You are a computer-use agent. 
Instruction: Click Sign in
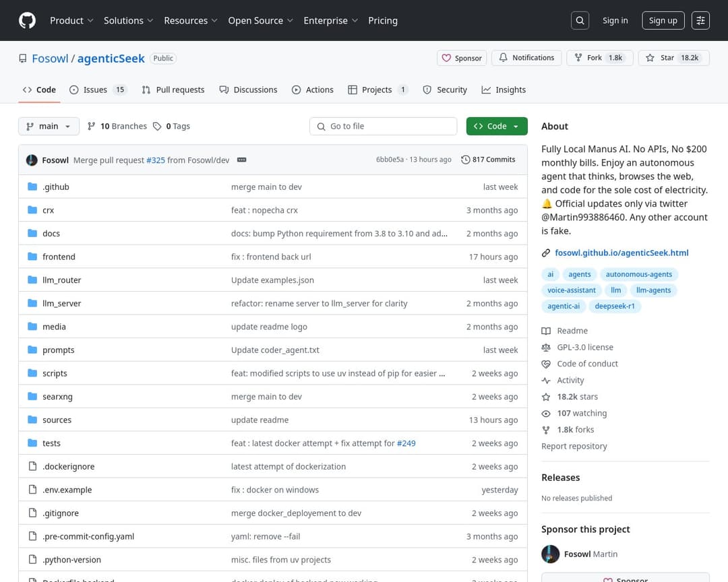pos(615,20)
